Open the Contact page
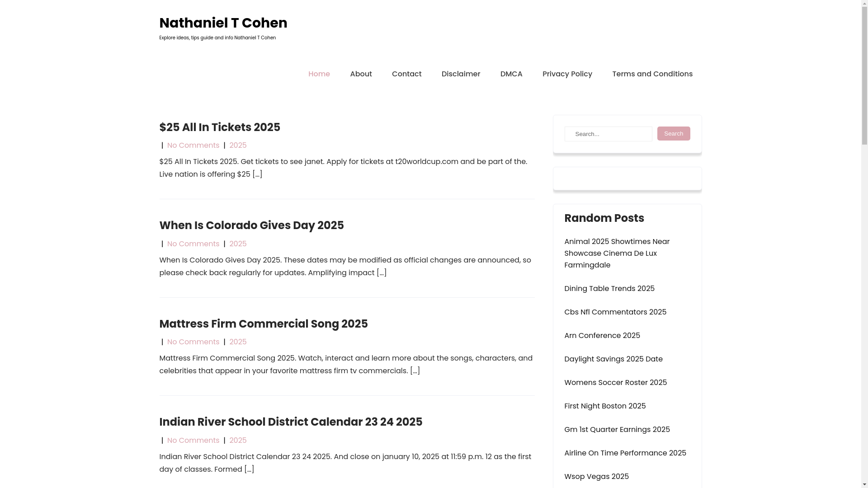Screen dimensions: 868x488 406,74
